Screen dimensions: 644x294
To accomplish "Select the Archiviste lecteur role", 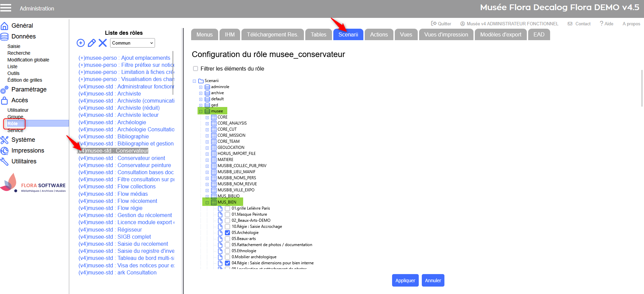I will tap(119, 115).
